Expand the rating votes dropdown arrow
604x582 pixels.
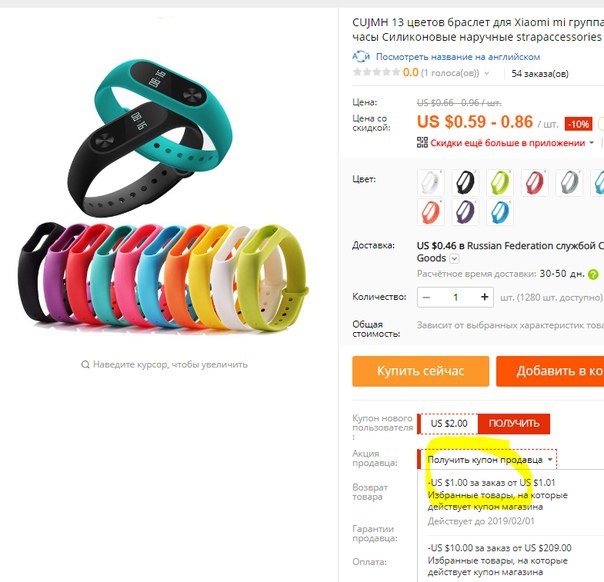(x=487, y=73)
